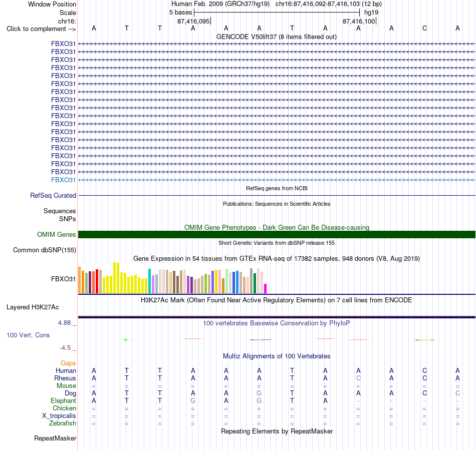Select the Elephant alignment row label
Viewport: 476px width, 450px height.
[x=63, y=400]
